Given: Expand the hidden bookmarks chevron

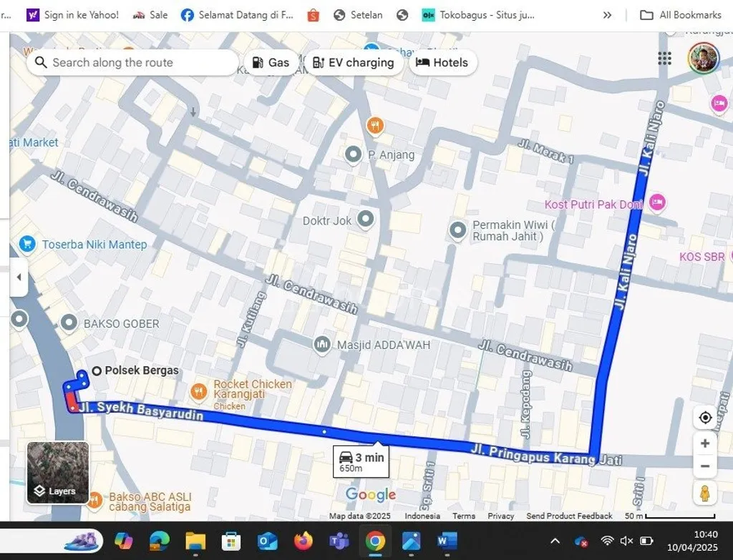Looking at the screenshot, I should tap(607, 14).
